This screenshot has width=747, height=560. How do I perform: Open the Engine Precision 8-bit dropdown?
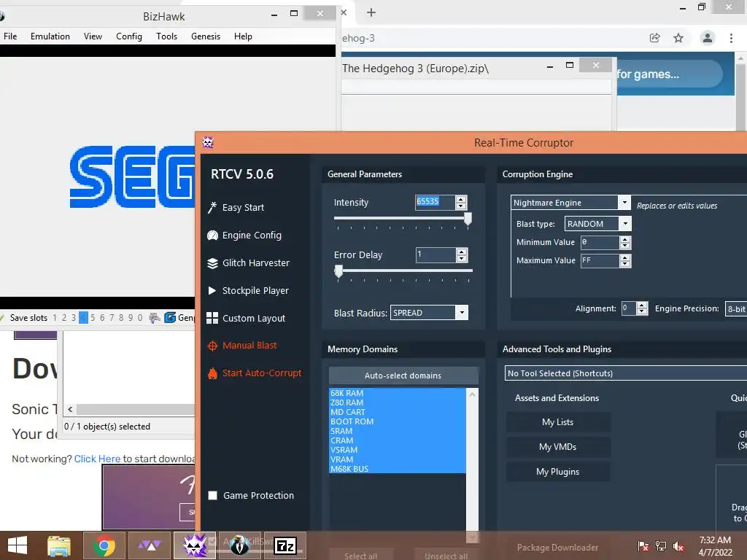735,309
